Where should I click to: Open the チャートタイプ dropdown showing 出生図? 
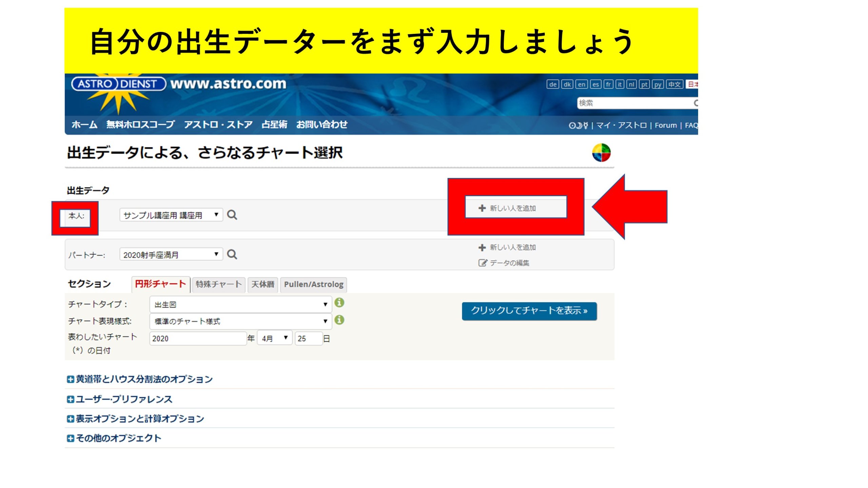point(240,304)
